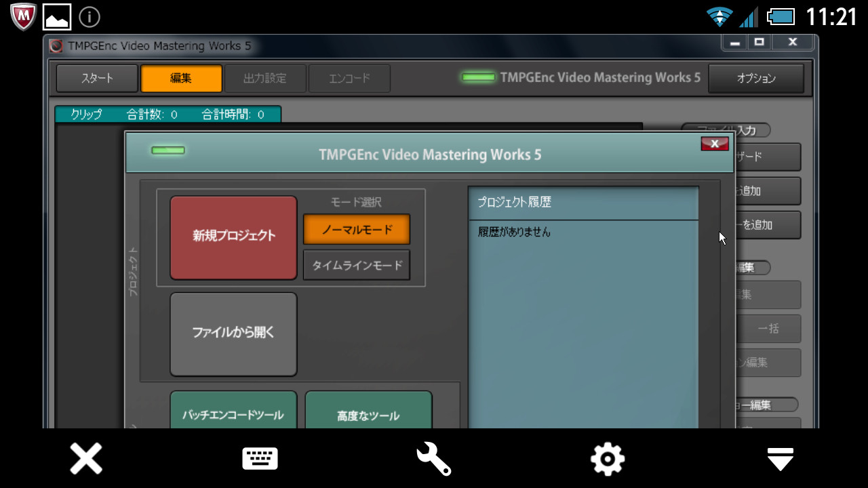Open the オプション menu button
Image resolution: width=868 pixels, height=488 pixels.
(755, 78)
